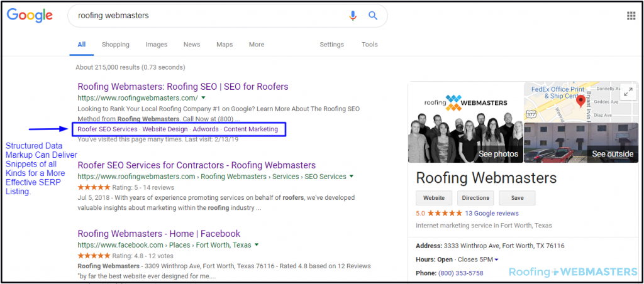
Task: Open Roofer SEO Services for Contractors result
Action: [197, 165]
